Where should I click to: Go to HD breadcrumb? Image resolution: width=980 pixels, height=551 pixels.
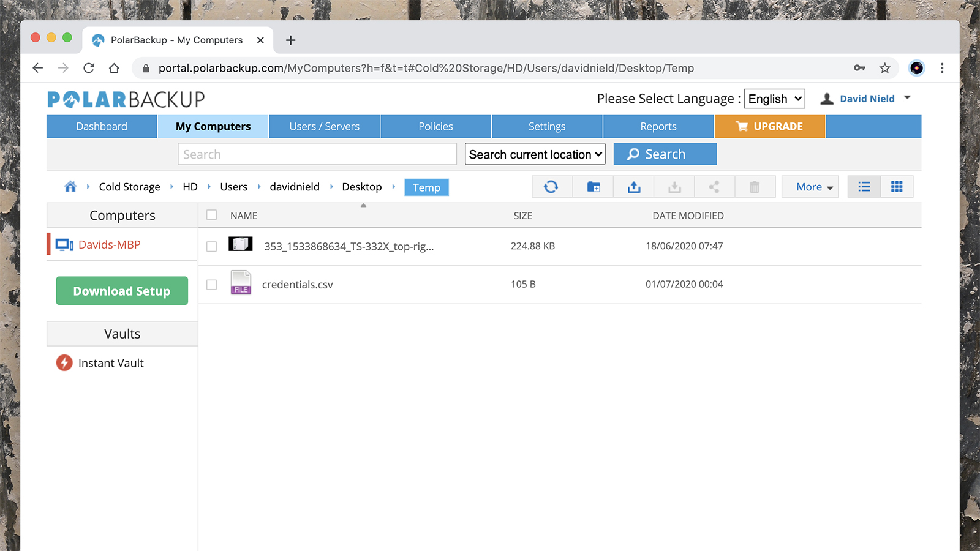tap(190, 187)
